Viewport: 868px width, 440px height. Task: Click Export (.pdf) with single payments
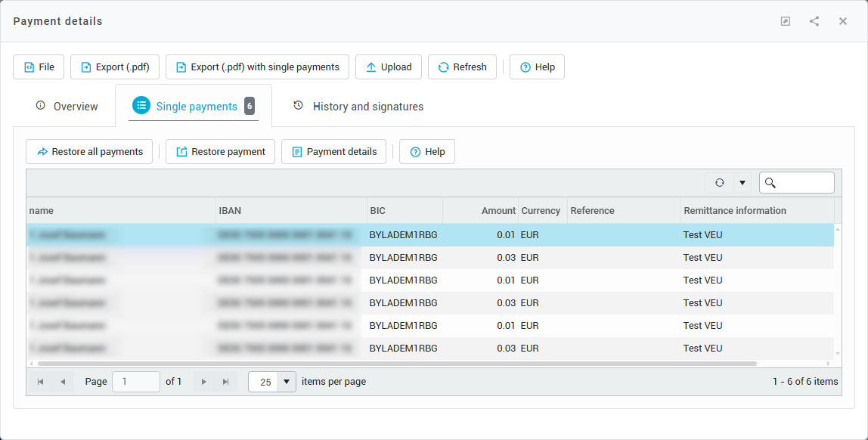(x=257, y=67)
